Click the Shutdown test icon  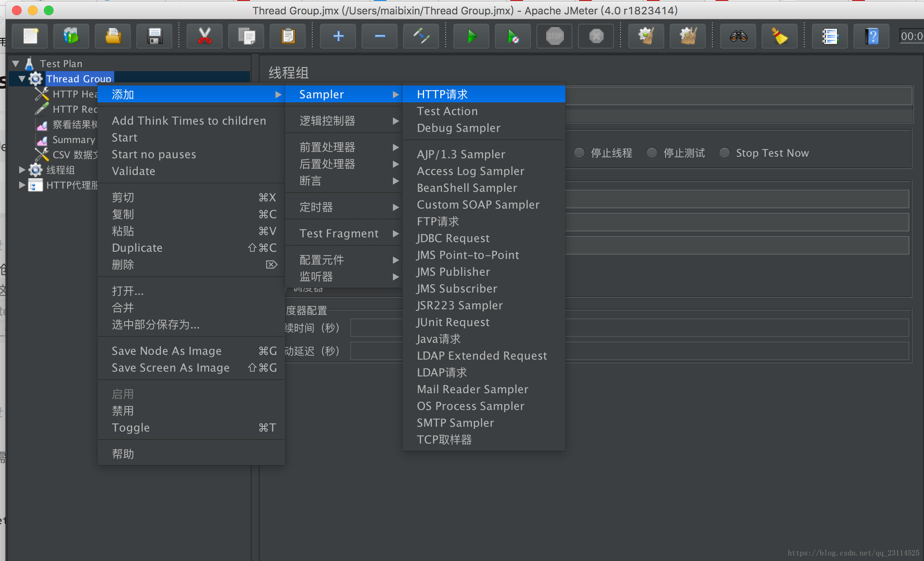click(596, 36)
